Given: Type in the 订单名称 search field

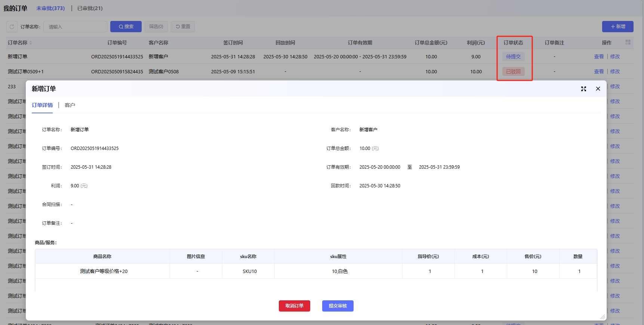Looking at the screenshot, I should 75,27.
